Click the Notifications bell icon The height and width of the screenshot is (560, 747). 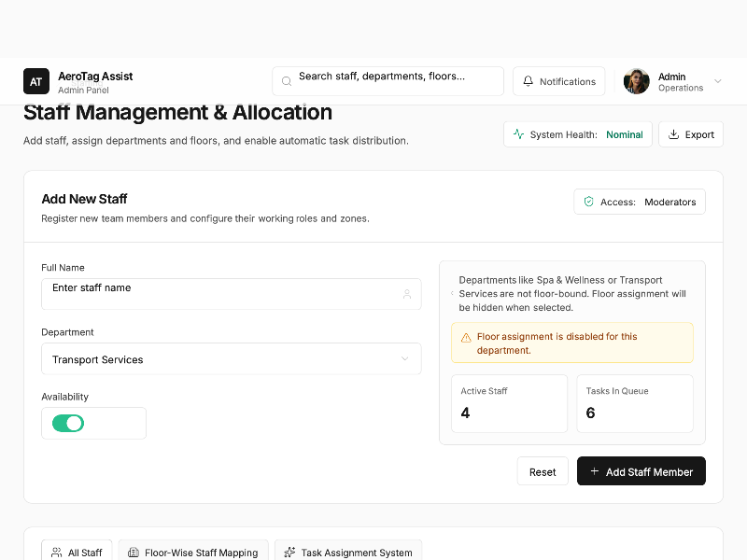pyautogui.click(x=528, y=81)
